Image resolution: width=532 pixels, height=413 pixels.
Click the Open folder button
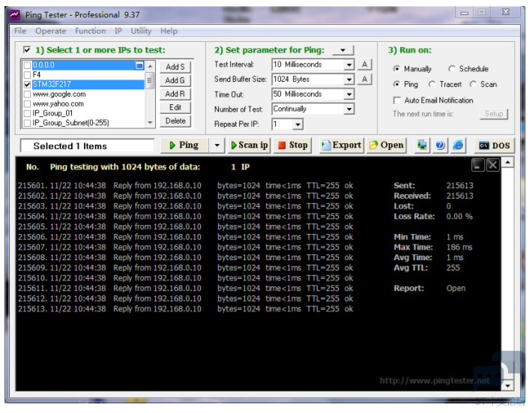[387, 145]
